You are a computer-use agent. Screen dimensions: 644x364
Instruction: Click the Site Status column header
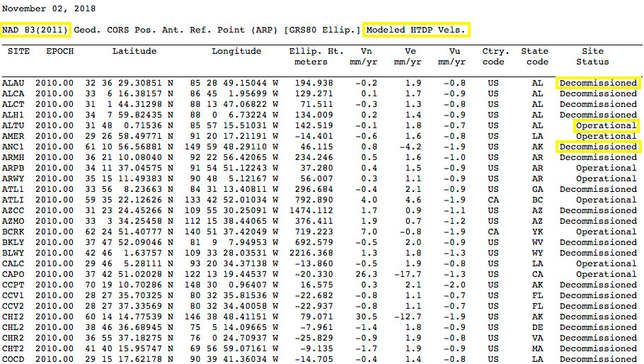(x=592, y=57)
